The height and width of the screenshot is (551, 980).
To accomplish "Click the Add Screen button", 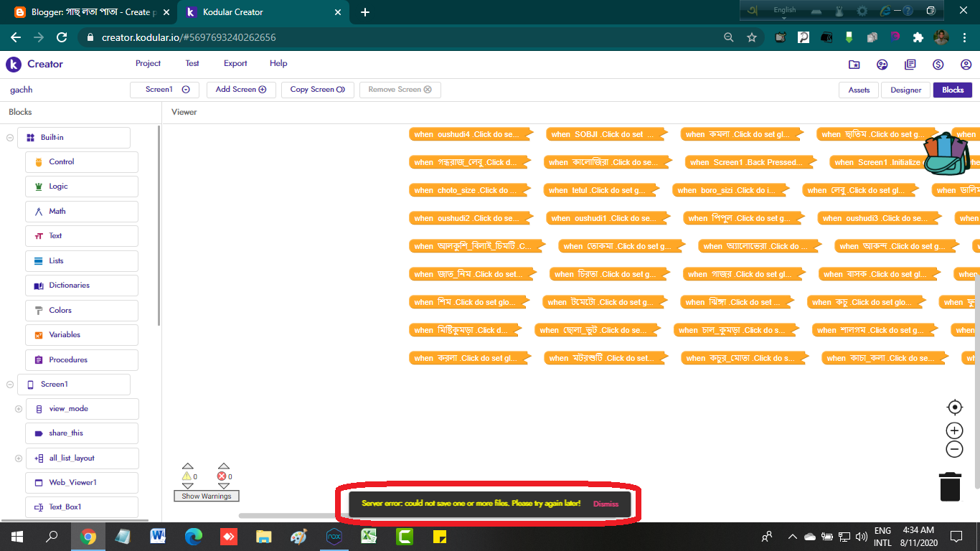I will coord(241,90).
